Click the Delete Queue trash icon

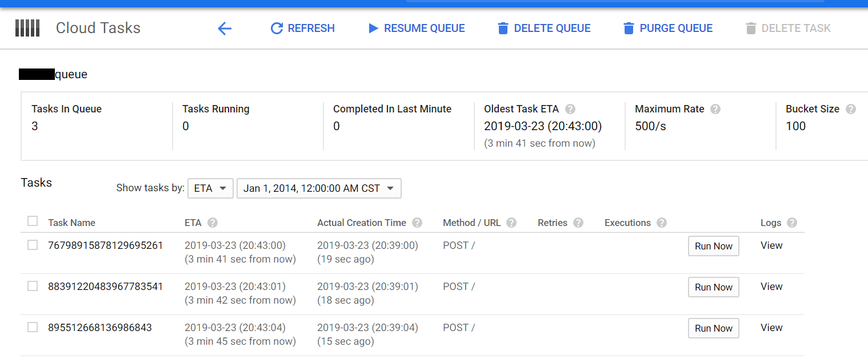tap(503, 28)
